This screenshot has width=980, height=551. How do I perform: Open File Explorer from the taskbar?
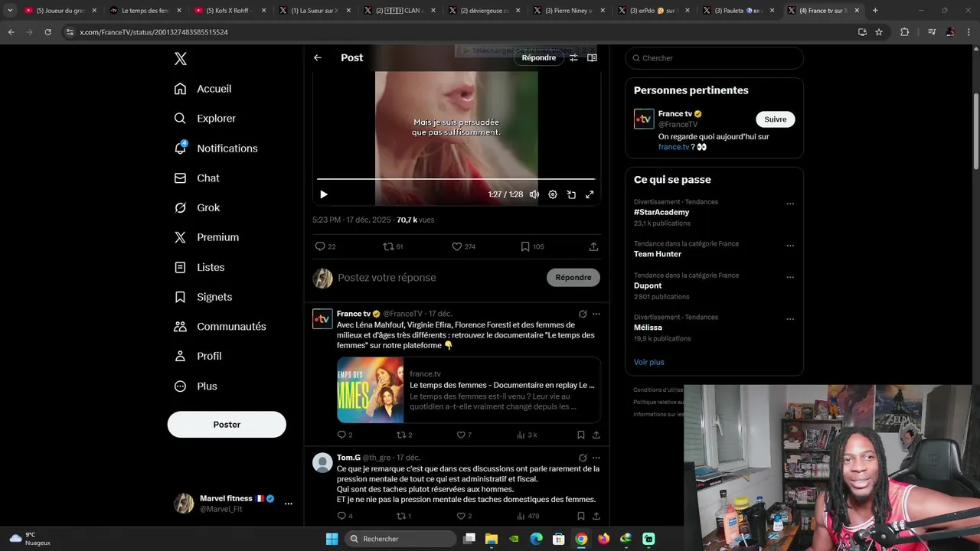point(492,539)
